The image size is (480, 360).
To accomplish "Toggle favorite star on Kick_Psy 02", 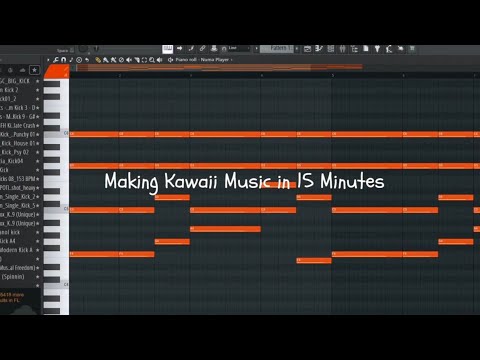I will click(37, 152).
